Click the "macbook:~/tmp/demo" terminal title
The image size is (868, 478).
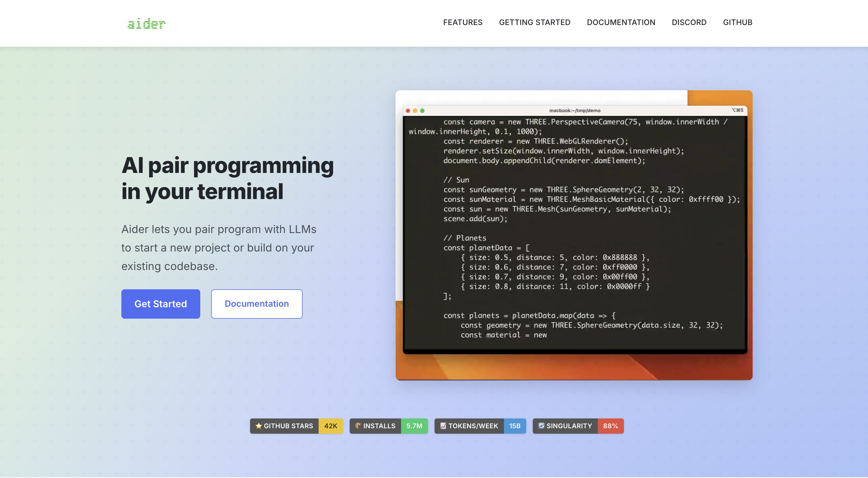(574, 110)
